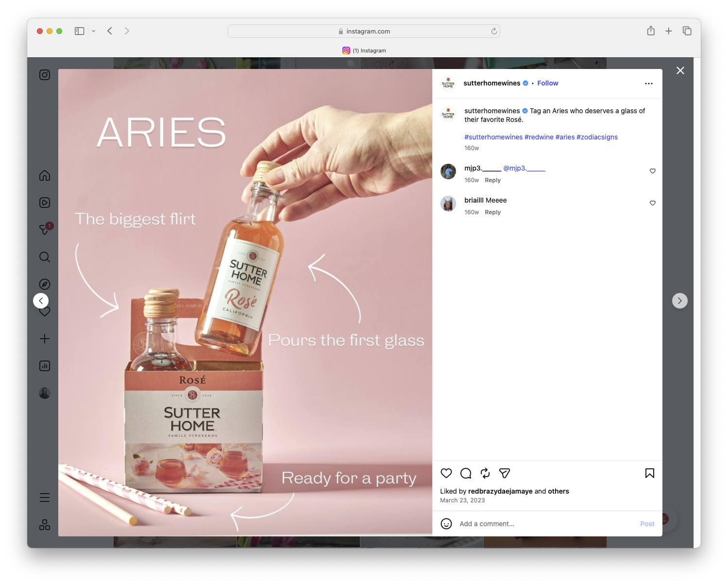Save the post with the bookmark icon
The image size is (728, 584).
[649, 473]
